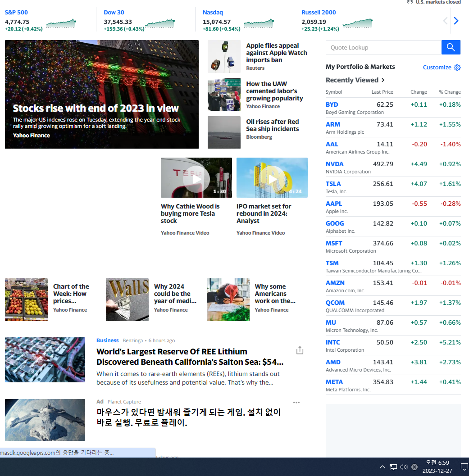Open the World's Largest Reserve lithium headline
This screenshot has width=469, height=476.
[x=190, y=357]
